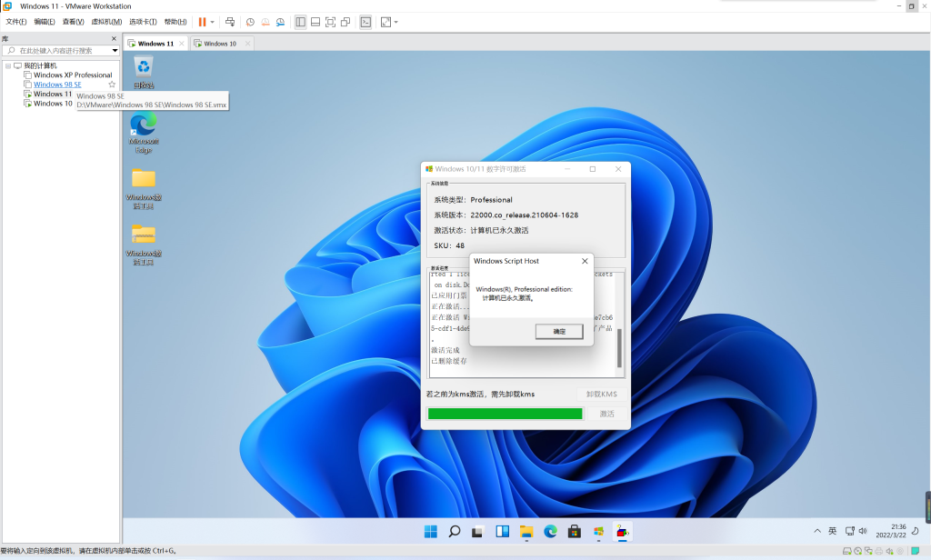The width and height of the screenshot is (931, 560).
Task: Open the 选项卡(T) menu
Action: coord(143,22)
